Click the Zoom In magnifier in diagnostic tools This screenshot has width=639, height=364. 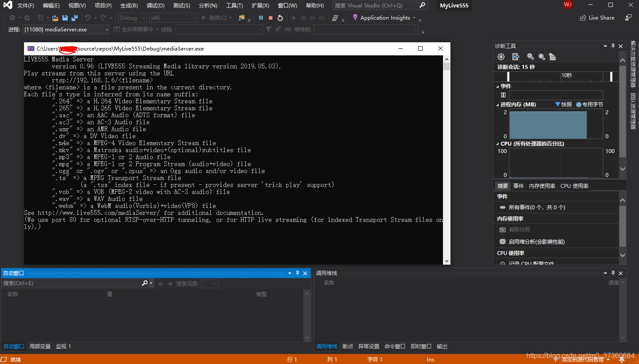point(530,57)
